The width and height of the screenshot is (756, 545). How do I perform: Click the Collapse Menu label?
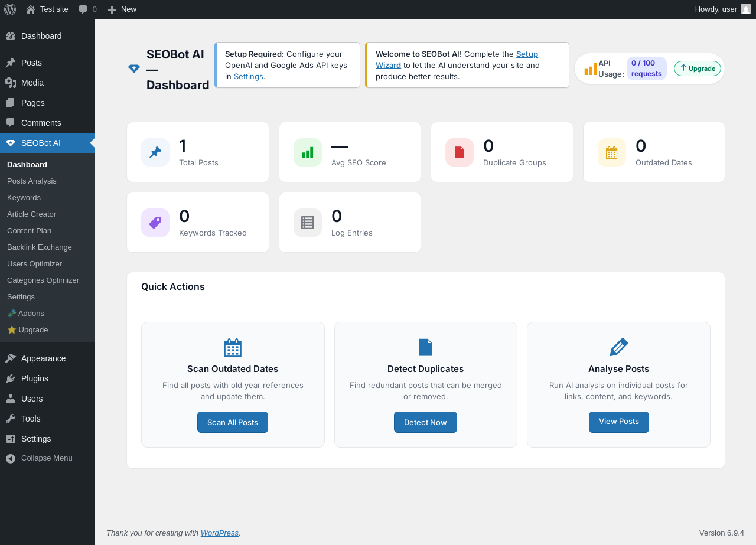coord(47,458)
